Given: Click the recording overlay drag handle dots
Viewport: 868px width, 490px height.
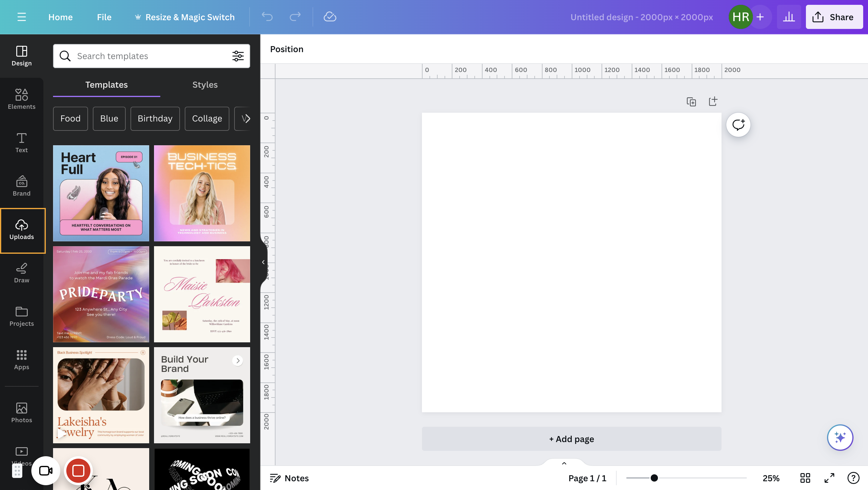Looking at the screenshot, I should point(17,470).
